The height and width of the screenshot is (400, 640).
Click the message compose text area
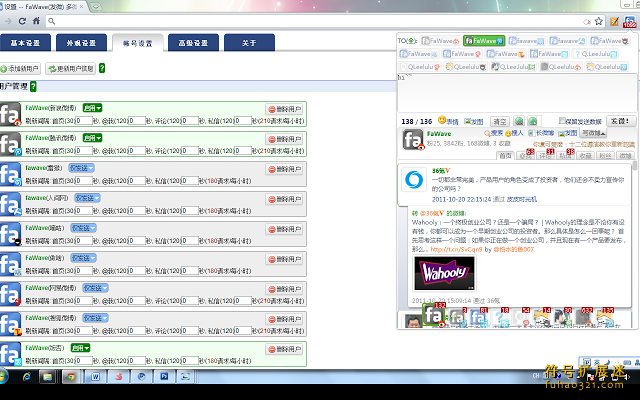coord(517,93)
